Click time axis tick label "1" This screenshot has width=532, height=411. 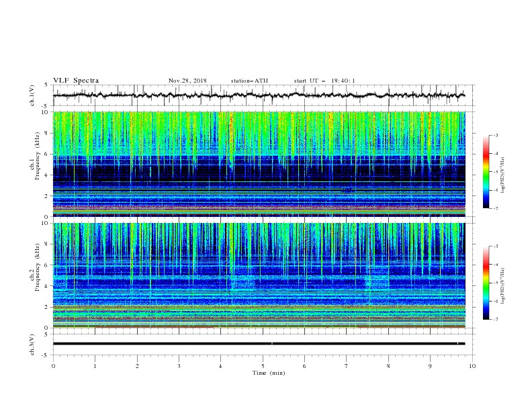[95, 366]
